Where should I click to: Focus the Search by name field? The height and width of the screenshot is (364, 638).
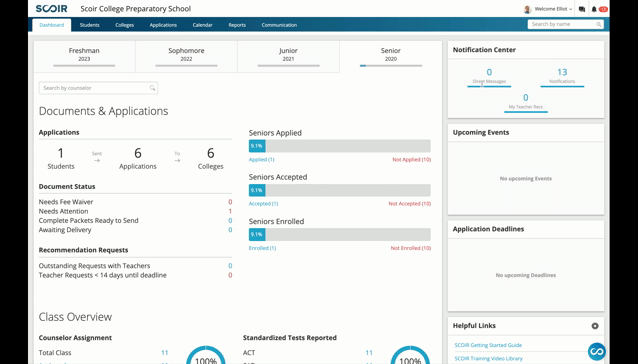566,24
